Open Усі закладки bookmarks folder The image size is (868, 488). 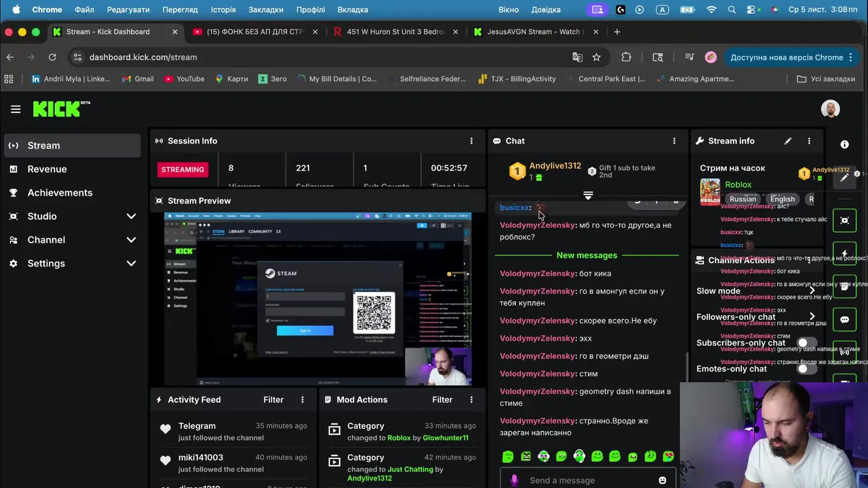point(825,79)
